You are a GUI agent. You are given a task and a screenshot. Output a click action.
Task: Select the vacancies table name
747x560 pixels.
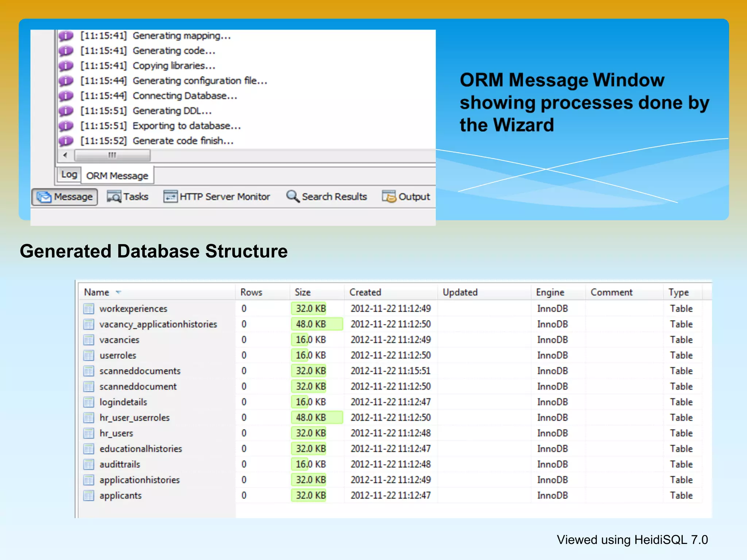[x=119, y=340]
